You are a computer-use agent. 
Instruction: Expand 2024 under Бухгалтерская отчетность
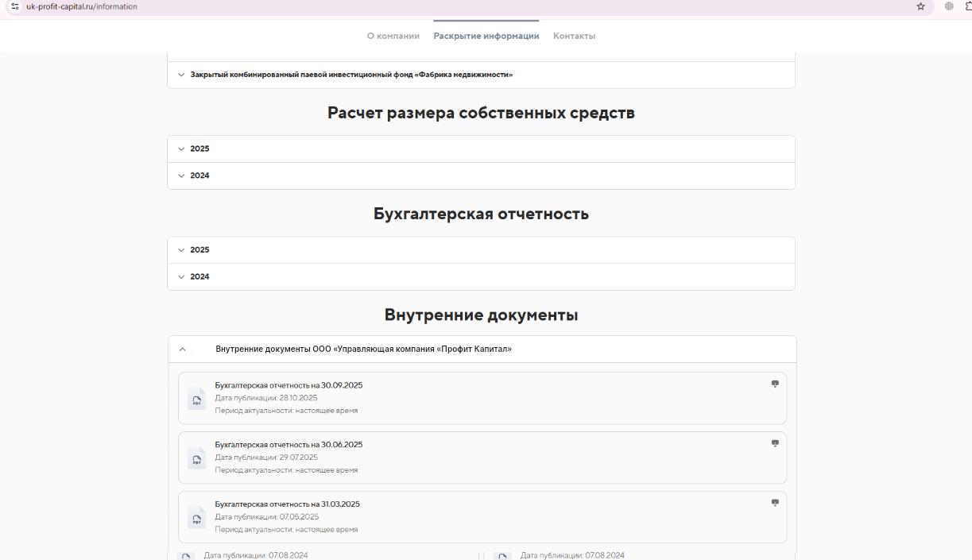(199, 277)
